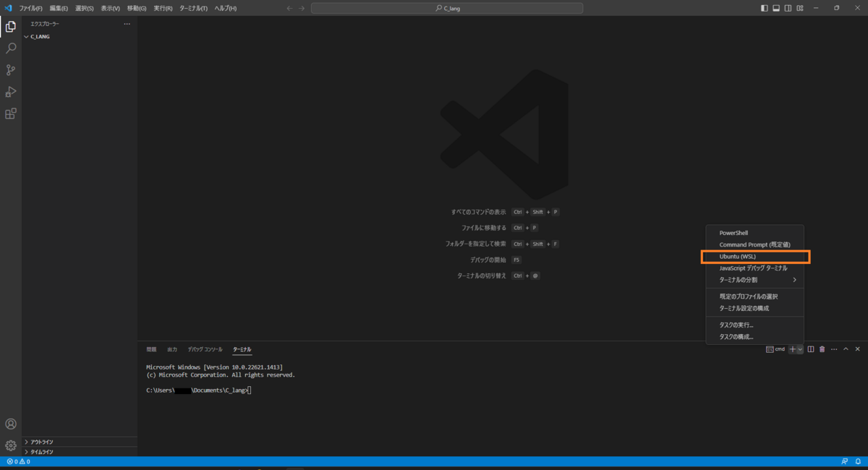Open the 表示(V) menu

110,8
